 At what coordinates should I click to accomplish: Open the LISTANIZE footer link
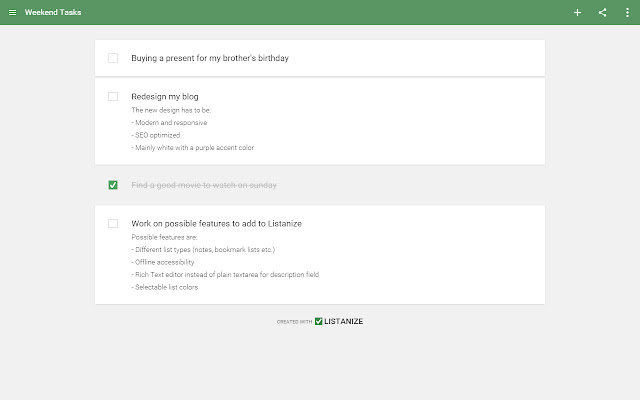pos(343,321)
